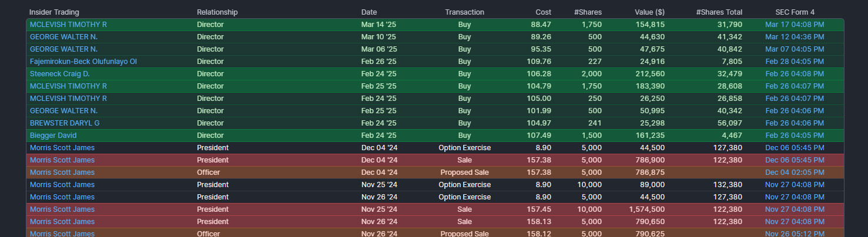868x237 pixels.
Task: Open GEORGE WALTER N. in Mar 06 row
Action: [63, 49]
